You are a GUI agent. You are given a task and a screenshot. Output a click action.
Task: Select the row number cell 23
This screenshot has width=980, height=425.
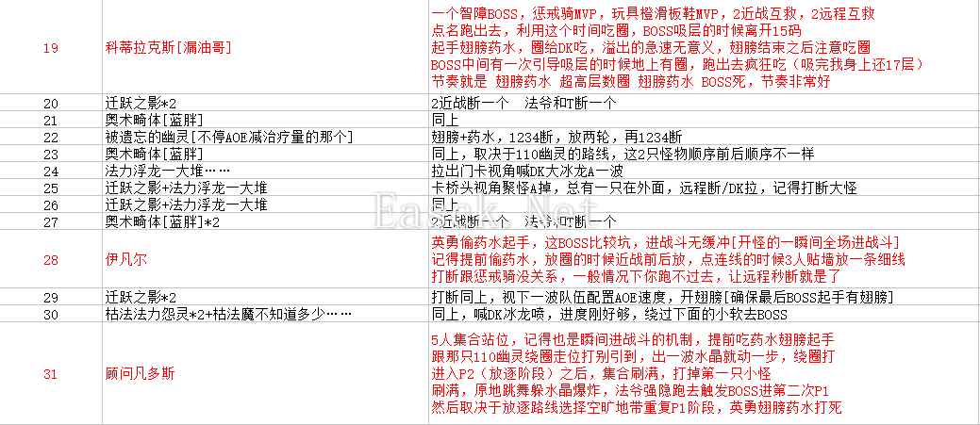tap(50, 155)
